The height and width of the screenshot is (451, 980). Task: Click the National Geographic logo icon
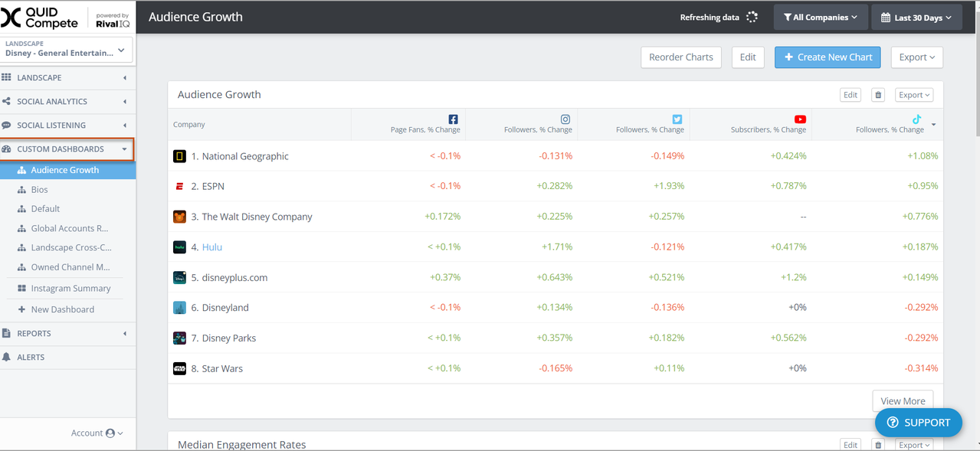click(179, 156)
